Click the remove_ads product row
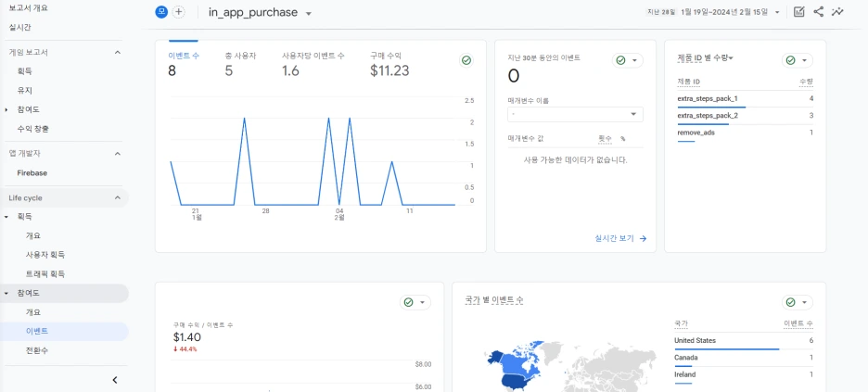The image size is (868, 392). (745, 133)
